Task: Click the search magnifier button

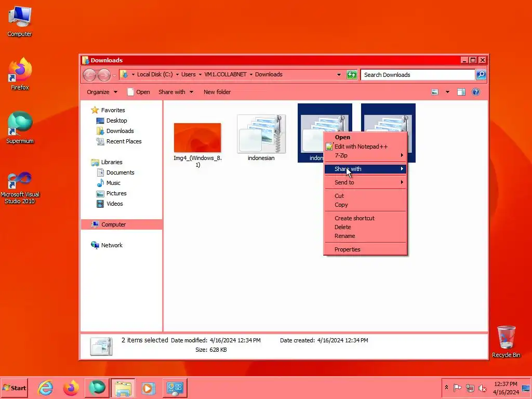Action: tap(481, 75)
